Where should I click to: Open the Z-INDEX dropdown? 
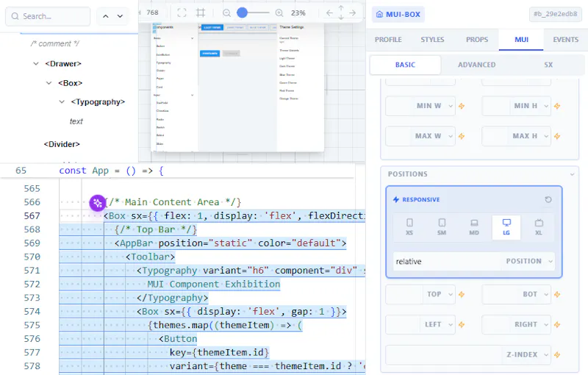point(546,354)
